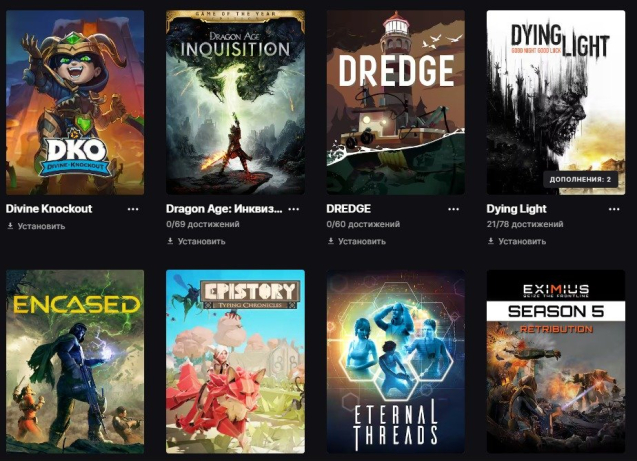Select the Epistory Typing Chronicles cover
This screenshot has width=637, height=461.
coord(235,361)
